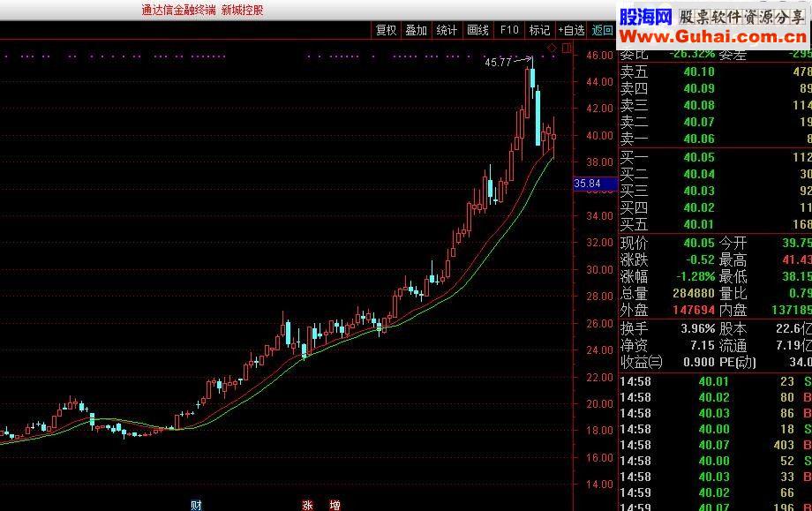Screen dimensions: 812x511
Task: Select the 卖一 40.06 ask row
Action: 716,139
